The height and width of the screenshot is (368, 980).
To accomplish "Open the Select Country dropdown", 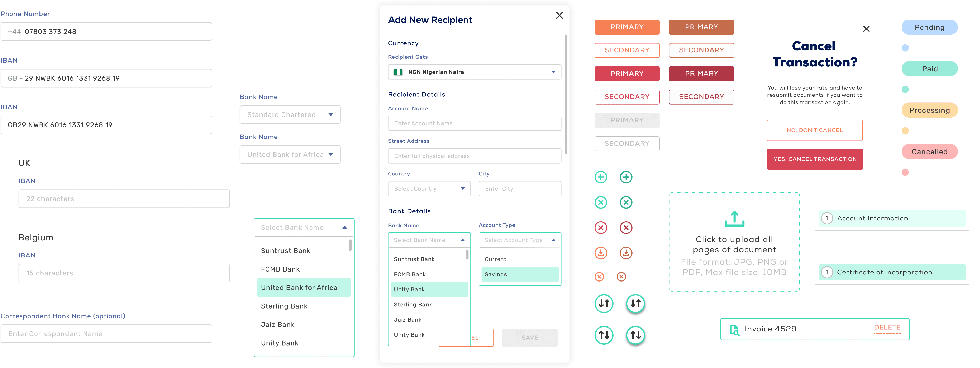I will pyautogui.click(x=429, y=188).
